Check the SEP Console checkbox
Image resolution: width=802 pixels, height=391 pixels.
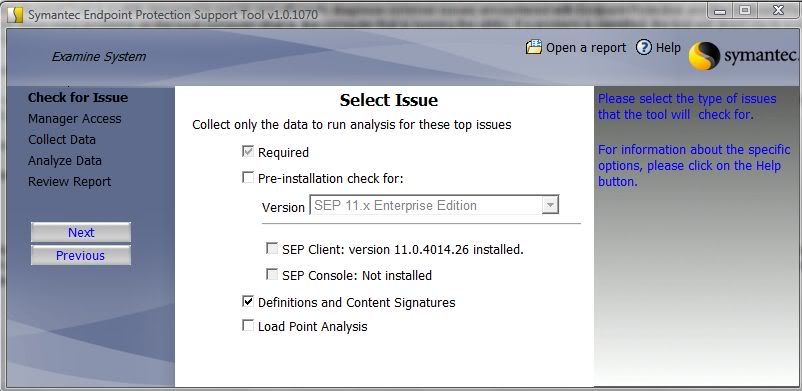[x=272, y=275]
